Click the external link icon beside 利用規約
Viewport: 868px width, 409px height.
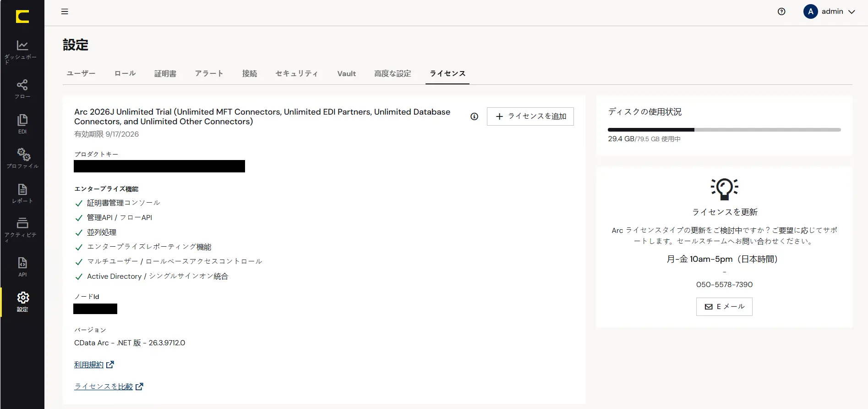(110, 365)
